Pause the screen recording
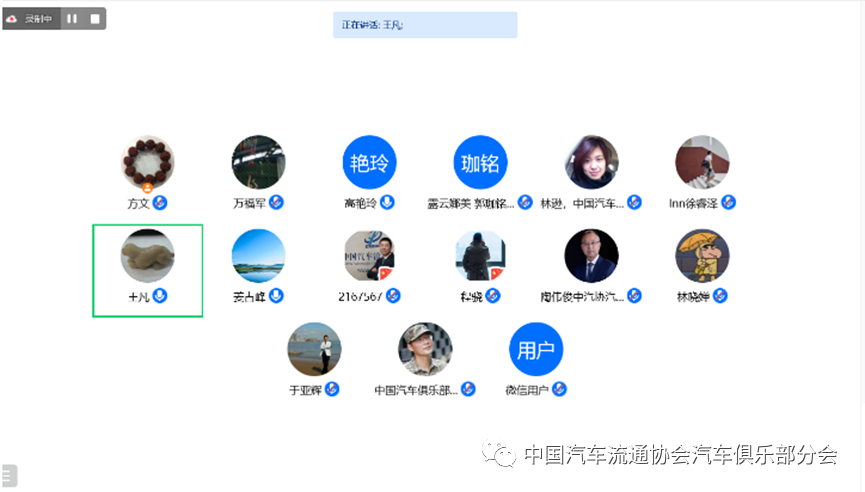The height and width of the screenshot is (492, 865). (x=72, y=19)
